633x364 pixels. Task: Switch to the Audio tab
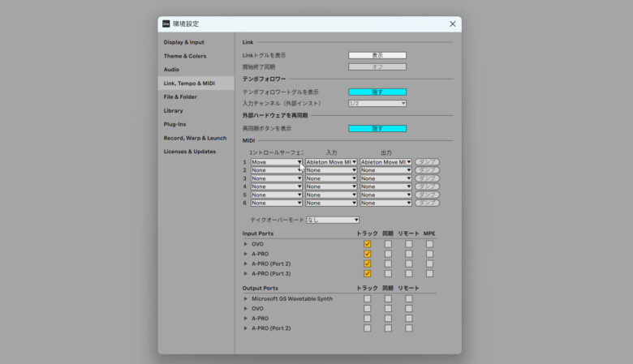171,70
